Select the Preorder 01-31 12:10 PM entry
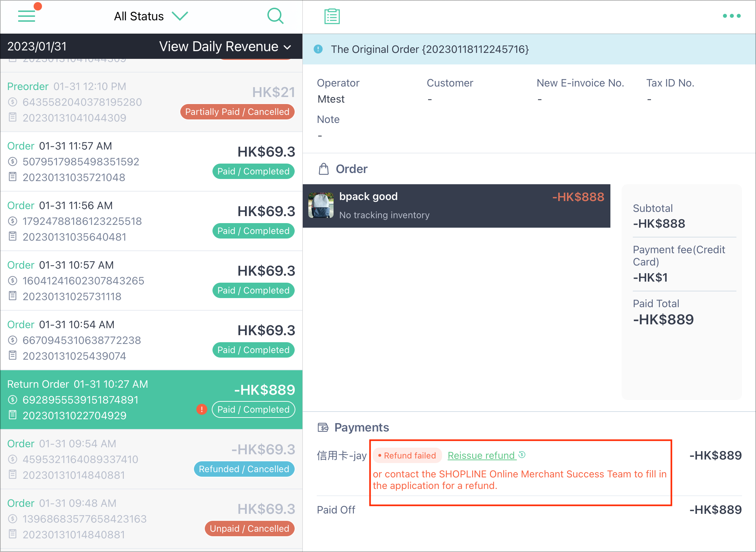 [151, 102]
